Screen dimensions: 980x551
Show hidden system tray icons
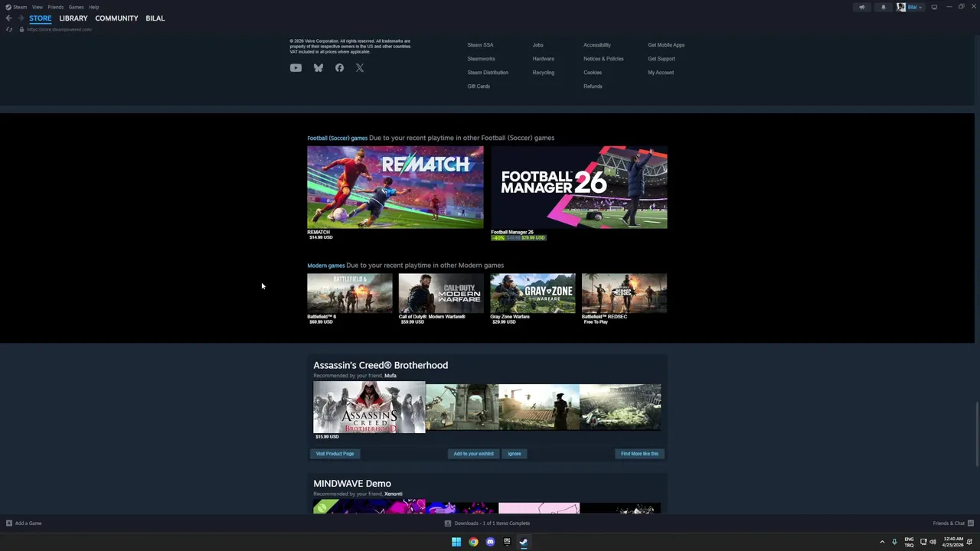(882, 542)
